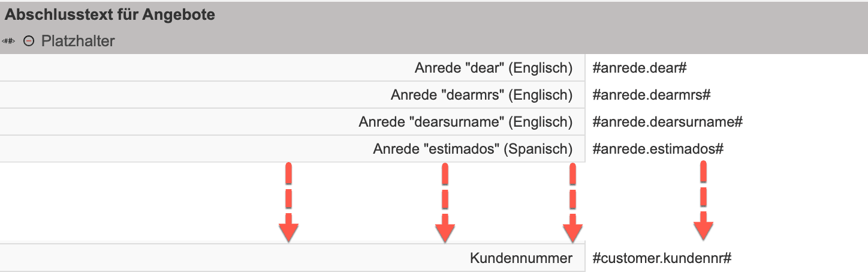Click the #anrede.estimados# placeholder value

[658, 148]
